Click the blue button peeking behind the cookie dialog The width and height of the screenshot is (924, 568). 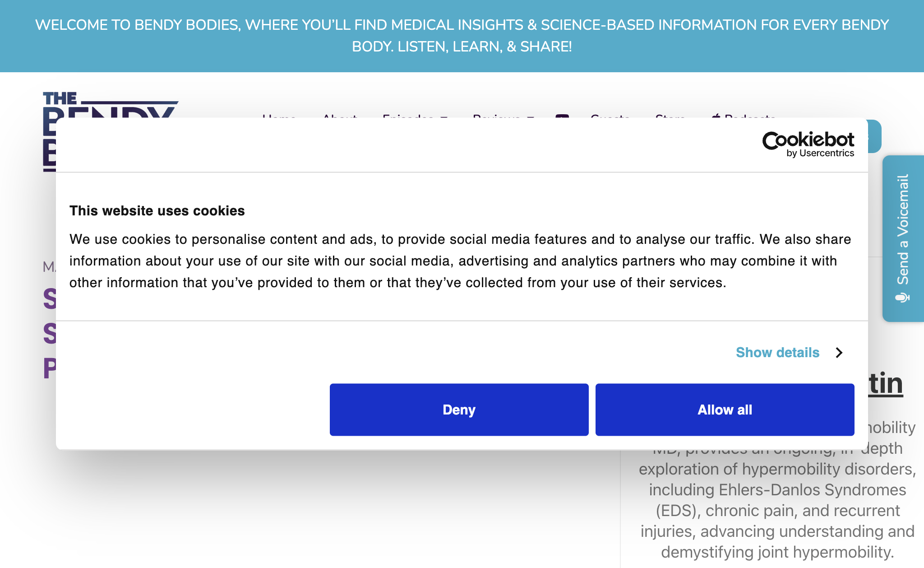coord(875,136)
